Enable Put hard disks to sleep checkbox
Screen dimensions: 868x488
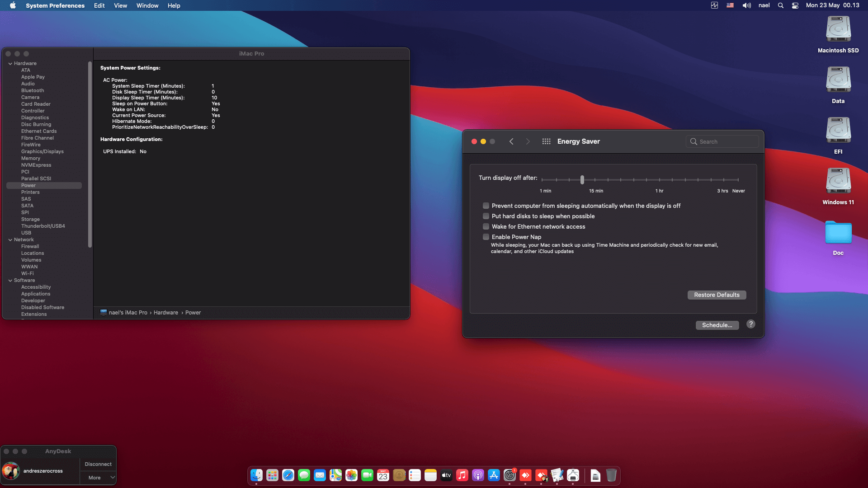click(x=486, y=216)
